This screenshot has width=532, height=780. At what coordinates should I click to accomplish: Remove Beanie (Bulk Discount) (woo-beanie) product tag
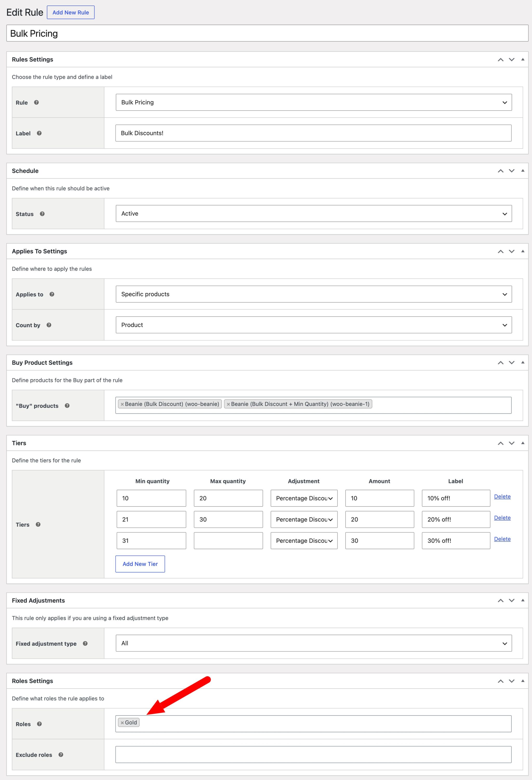122,404
